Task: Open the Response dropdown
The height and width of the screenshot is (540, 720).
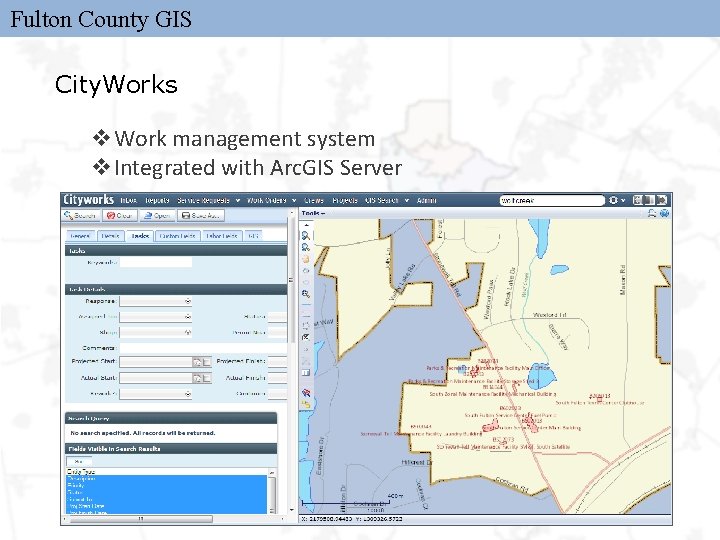Action: coord(156,301)
